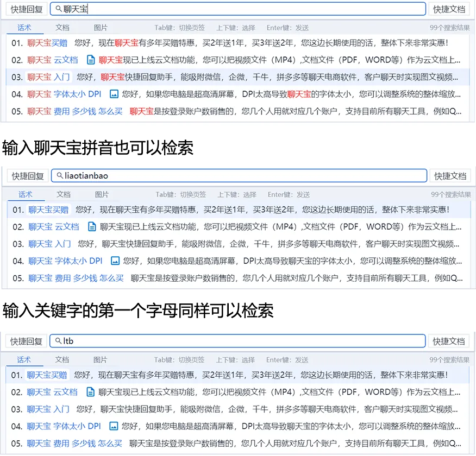Switch to 图片 tab in the liaotianbao search panel
Image resolution: width=476 pixels, height=456 pixels.
(102, 194)
